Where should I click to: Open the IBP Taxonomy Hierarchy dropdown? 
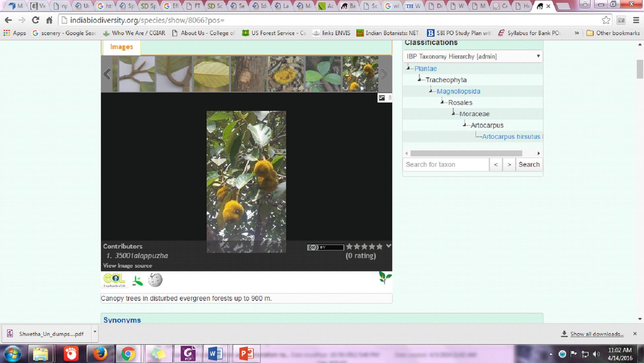[x=472, y=56]
